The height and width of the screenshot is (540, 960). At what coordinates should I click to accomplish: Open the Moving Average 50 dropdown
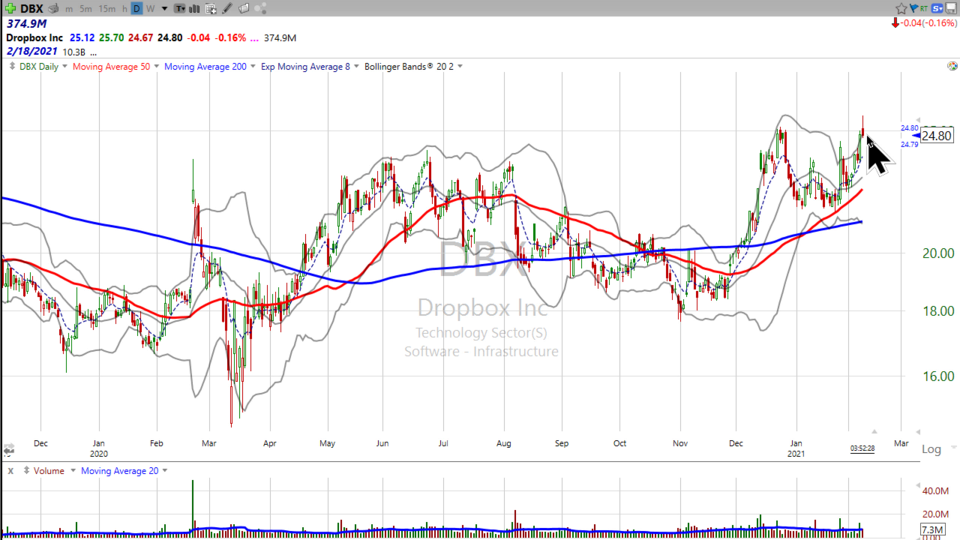156,66
